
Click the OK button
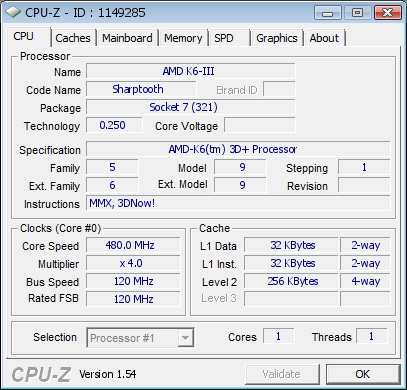(x=363, y=374)
